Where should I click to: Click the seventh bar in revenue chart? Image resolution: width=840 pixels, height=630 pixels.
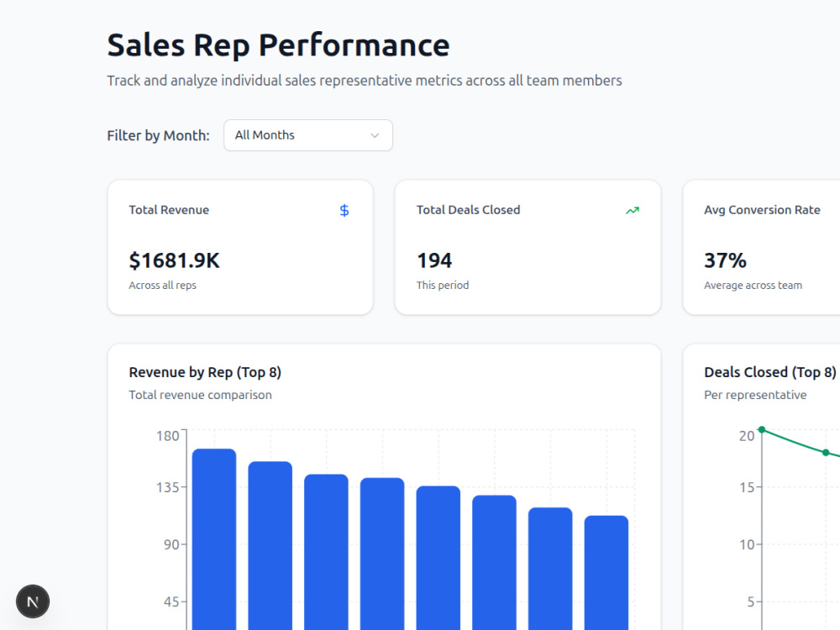click(x=550, y=569)
